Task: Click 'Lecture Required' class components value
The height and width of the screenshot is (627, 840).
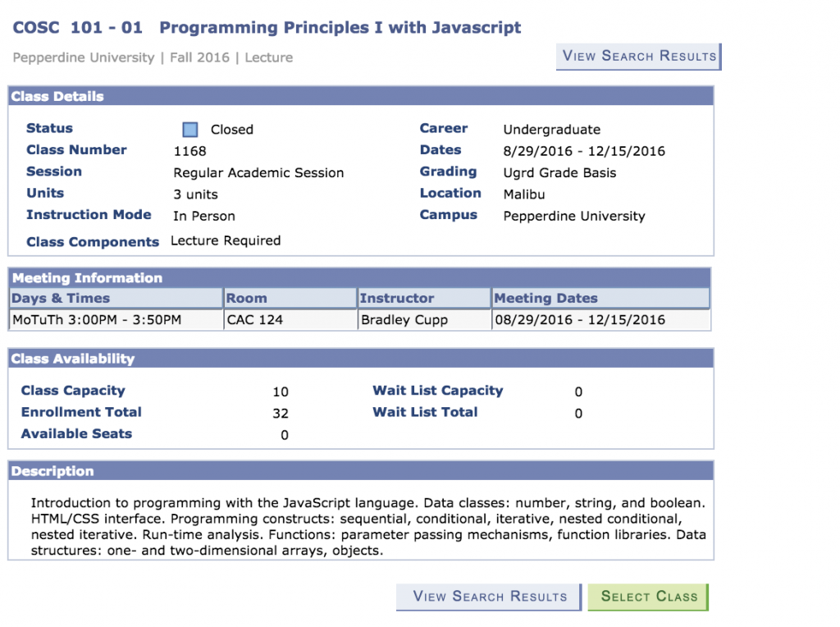Action: pos(226,240)
